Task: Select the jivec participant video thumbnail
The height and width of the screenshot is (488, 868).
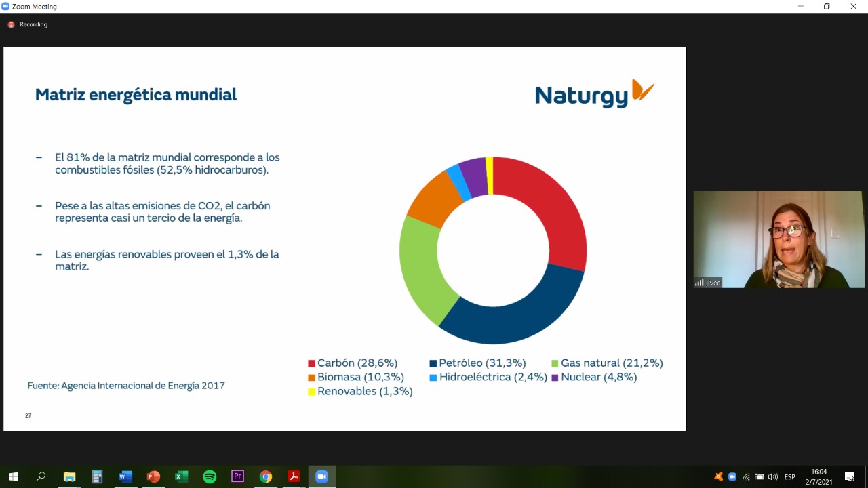Action: (778, 239)
